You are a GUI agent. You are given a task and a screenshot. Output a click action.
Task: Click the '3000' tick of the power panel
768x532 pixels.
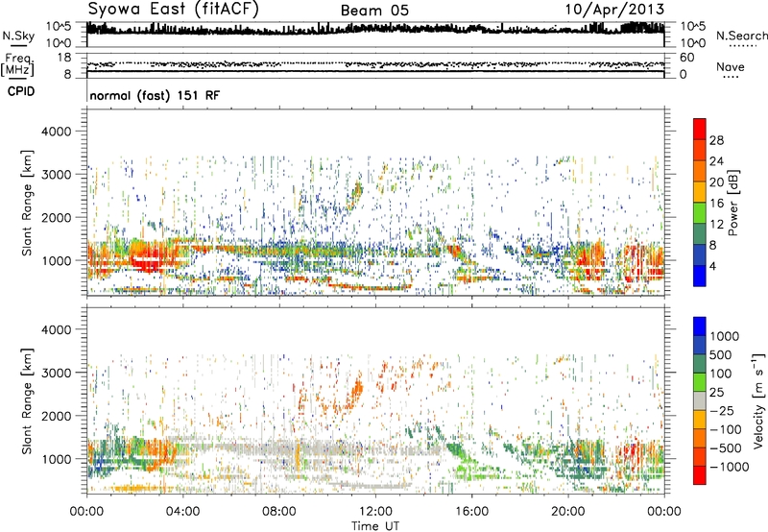point(57,175)
